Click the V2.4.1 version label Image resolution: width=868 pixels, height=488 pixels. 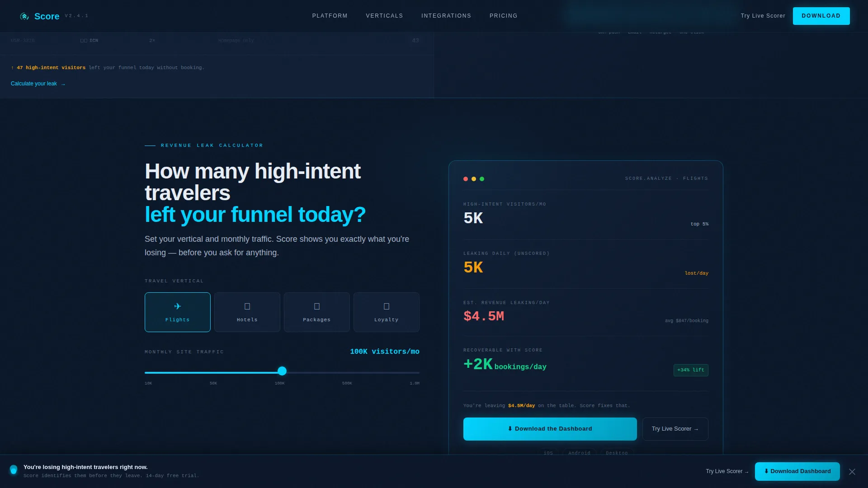(76, 16)
